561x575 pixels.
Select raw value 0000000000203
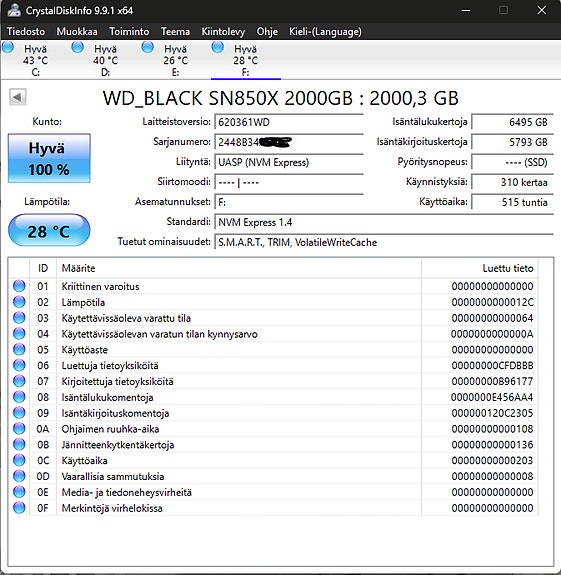coord(492,460)
